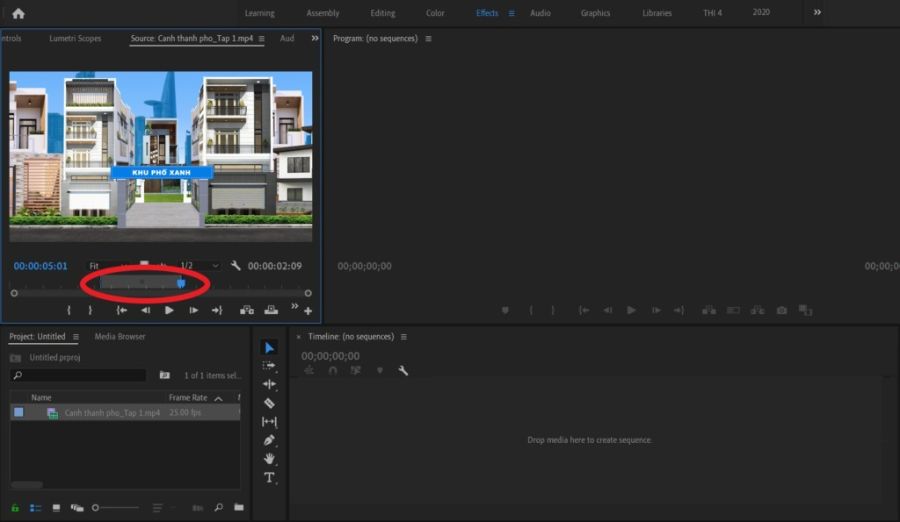
Task: Toggle insert sequences as nests button
Action: (x=309, y=370)
